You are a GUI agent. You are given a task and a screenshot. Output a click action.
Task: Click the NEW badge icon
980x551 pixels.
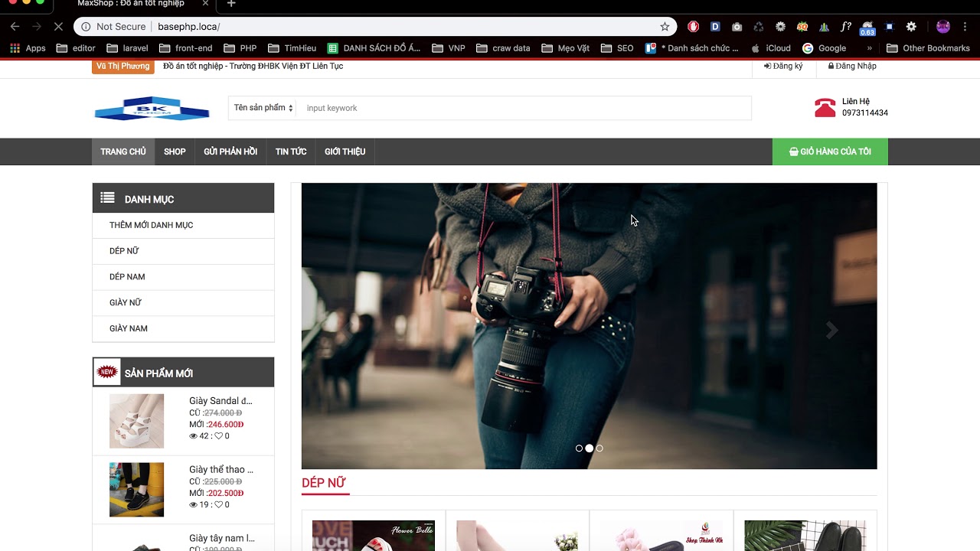(106, 373)
